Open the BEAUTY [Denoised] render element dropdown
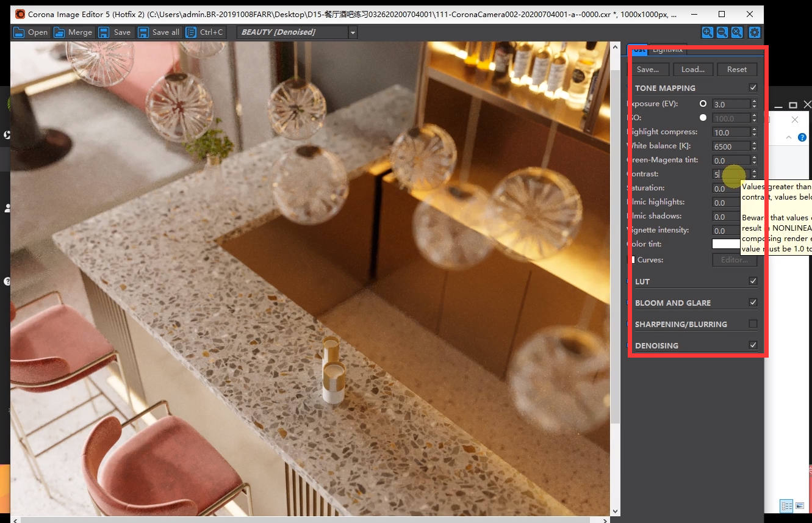 click(296, 32)
